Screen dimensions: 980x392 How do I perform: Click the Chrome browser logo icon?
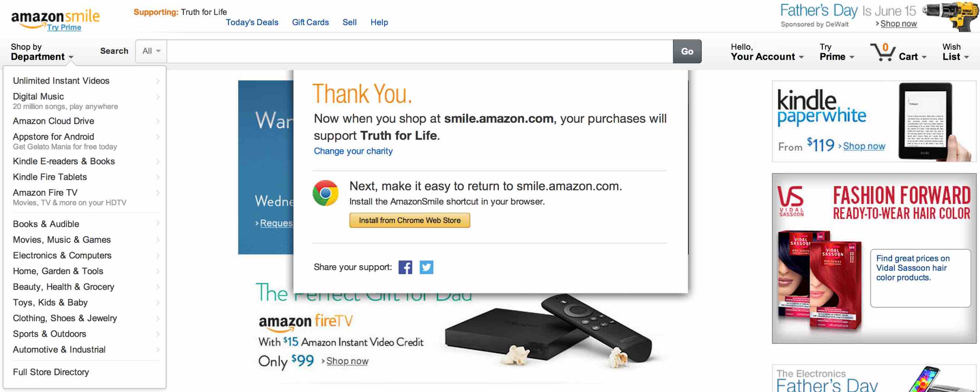tap(326, 193)
